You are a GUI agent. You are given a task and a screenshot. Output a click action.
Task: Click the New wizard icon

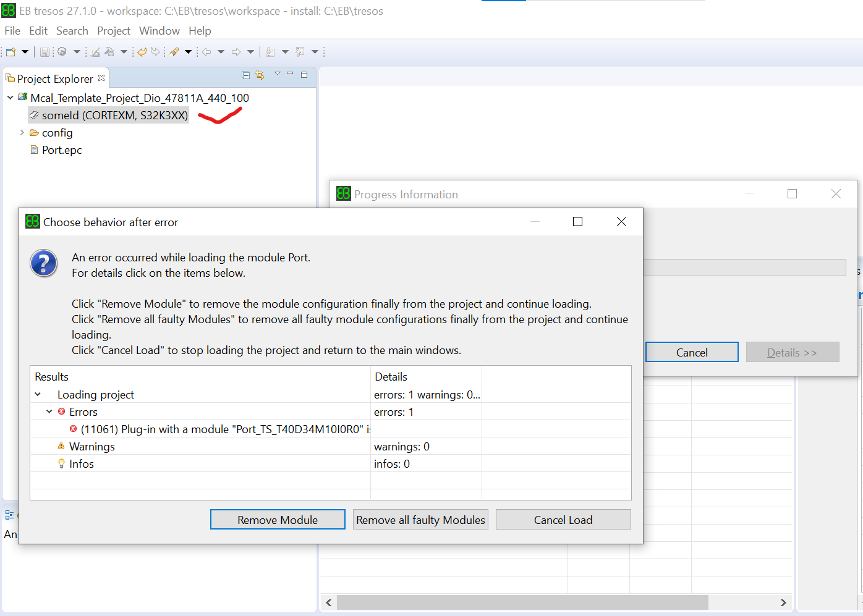(x=11, y=52)
